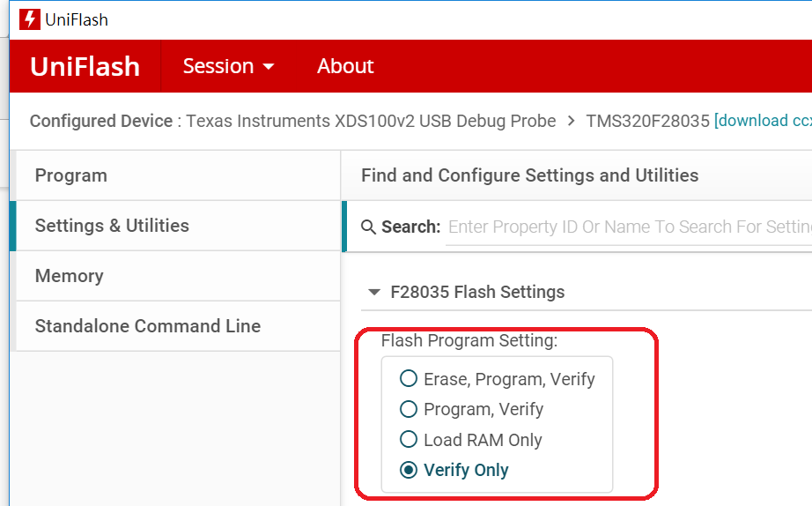Go to Standalone Command Line tab

coord(178,326)
